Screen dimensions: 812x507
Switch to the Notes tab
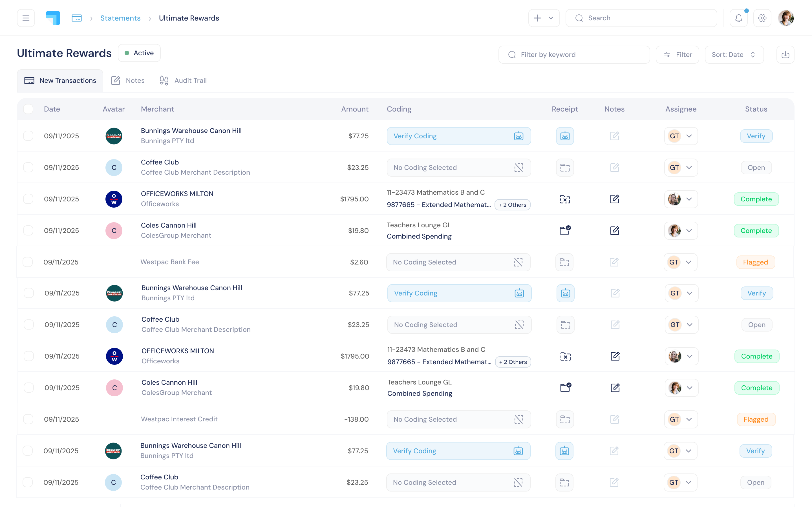tap(127, 80)
